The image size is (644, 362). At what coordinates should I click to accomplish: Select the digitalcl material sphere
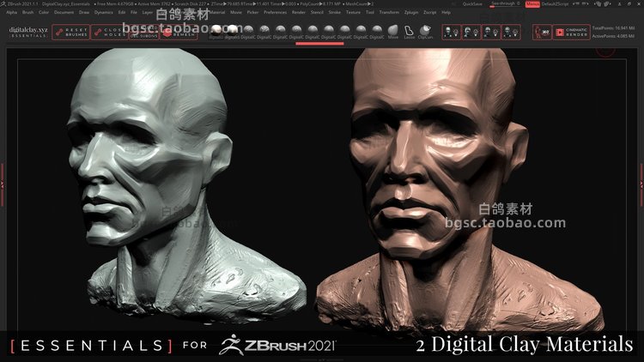[x=216, y=33]
